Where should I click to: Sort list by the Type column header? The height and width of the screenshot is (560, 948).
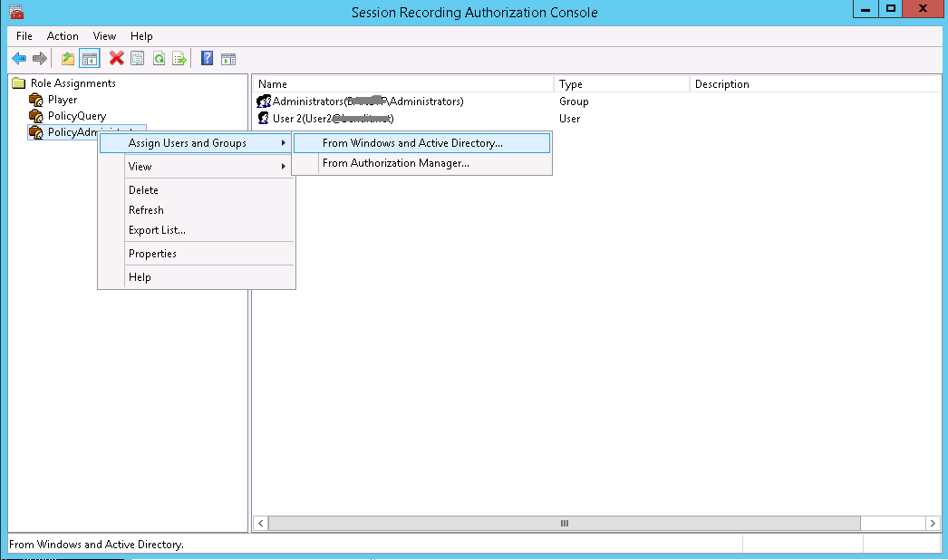571,84
